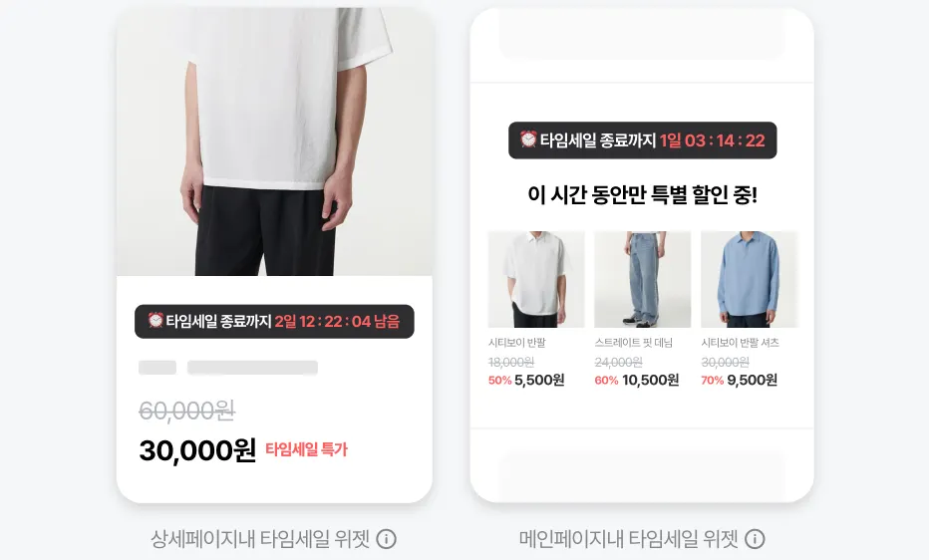Click the 50% 5,500원 discounted price
Viewport: 929px width, 560px height.
pos(526,380)
